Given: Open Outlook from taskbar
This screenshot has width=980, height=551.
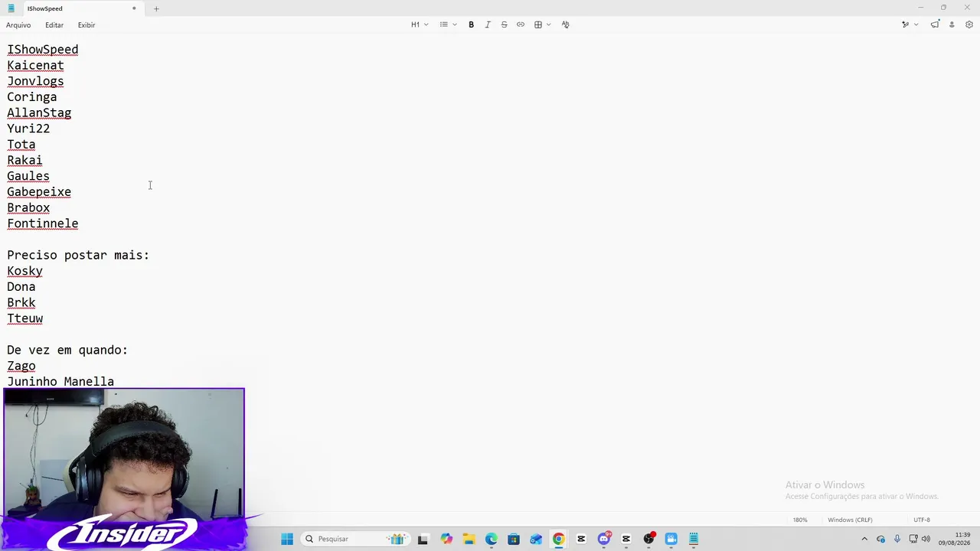Looking at the screenshot, I should (536, 539).
